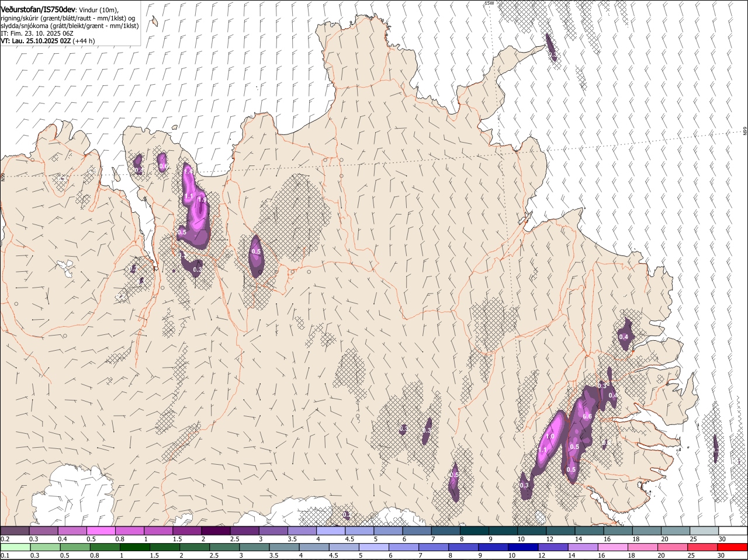This screenshot has height=560, width=748.
Task: Click the light grey top-row swatch for 25–30
Action: [x=704, y=530]
